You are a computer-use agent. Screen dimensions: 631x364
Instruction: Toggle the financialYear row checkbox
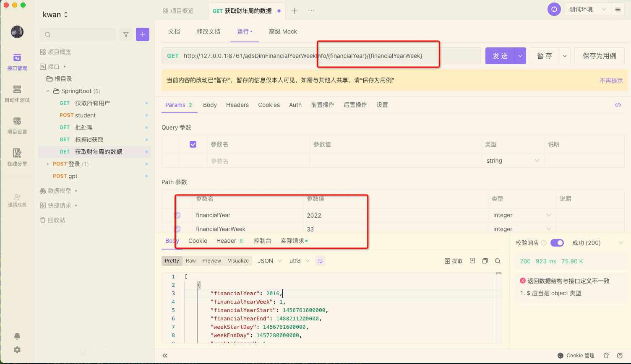click(177, 215)
